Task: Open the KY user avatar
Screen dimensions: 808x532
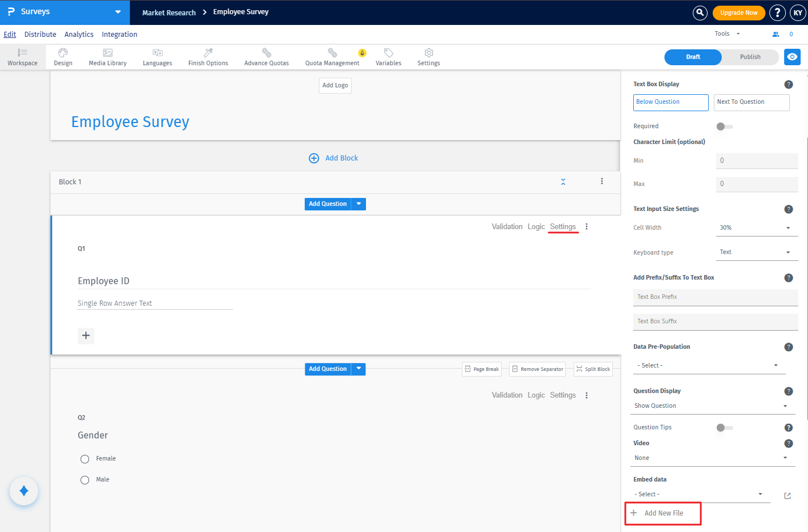Action: pyautogui.click(x=798, y=12)
